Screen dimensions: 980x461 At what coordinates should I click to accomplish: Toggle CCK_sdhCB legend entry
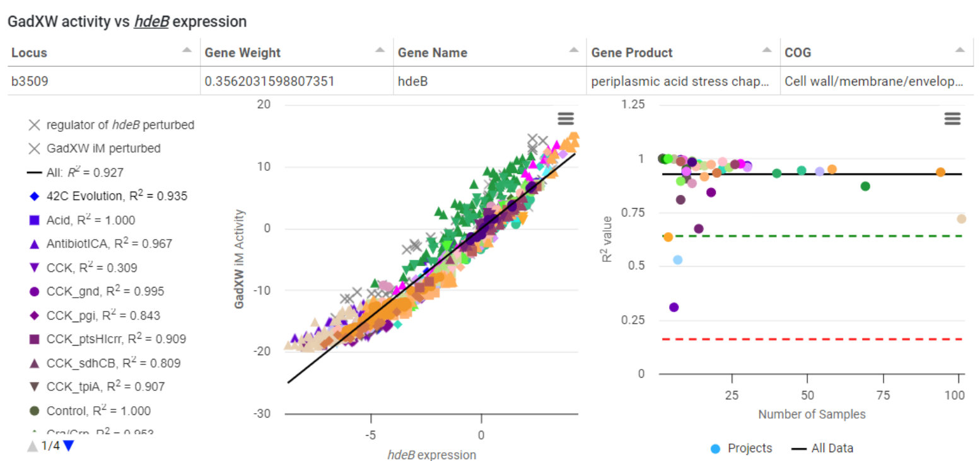click(114, 363)
